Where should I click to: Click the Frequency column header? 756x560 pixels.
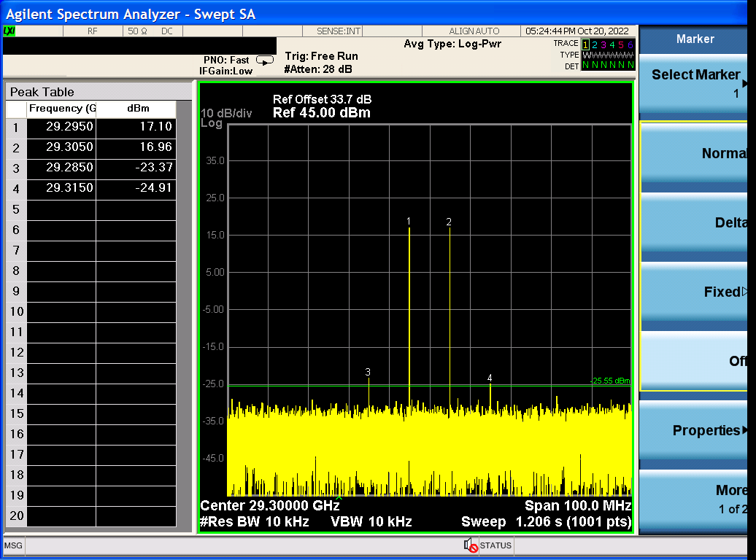click(x=62, y=109)
